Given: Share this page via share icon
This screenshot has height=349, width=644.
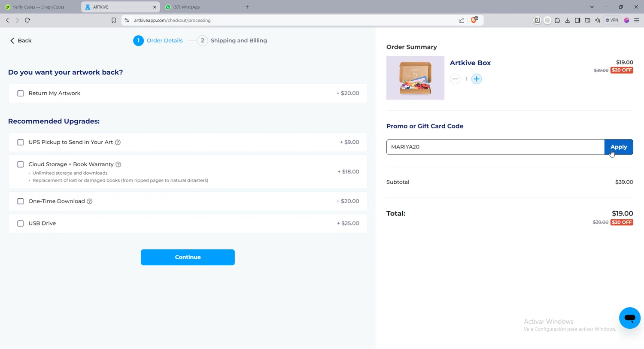Looking at the screenshot, I should pyautogui.click(x=462, y=20).
